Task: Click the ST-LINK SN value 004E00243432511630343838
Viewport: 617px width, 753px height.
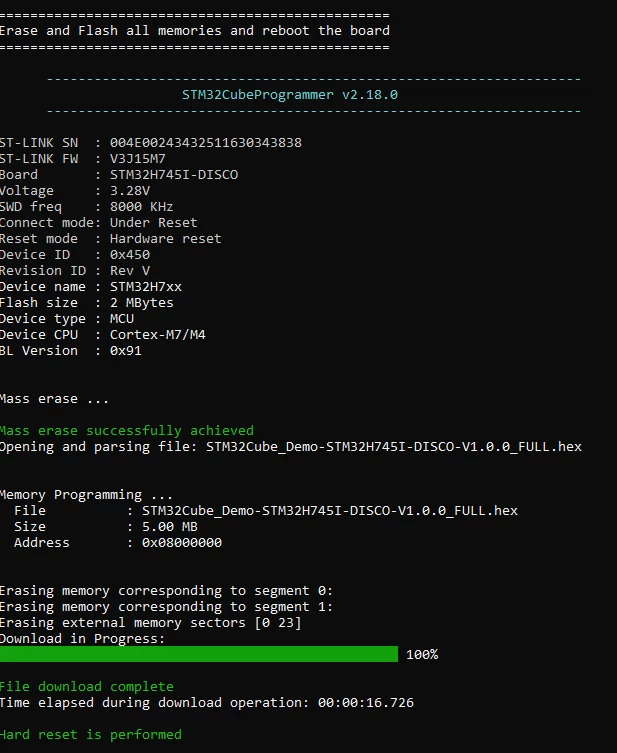Action: point(206,143)
